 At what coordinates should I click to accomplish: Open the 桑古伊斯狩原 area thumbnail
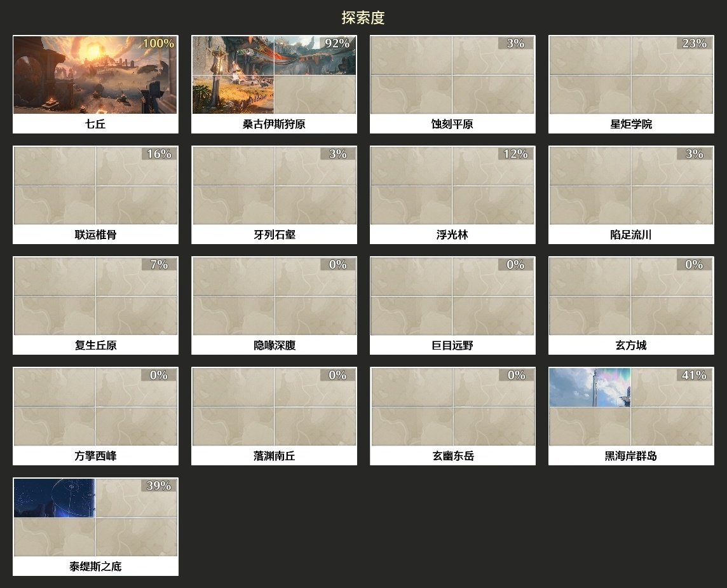click(x=274, y=74)
